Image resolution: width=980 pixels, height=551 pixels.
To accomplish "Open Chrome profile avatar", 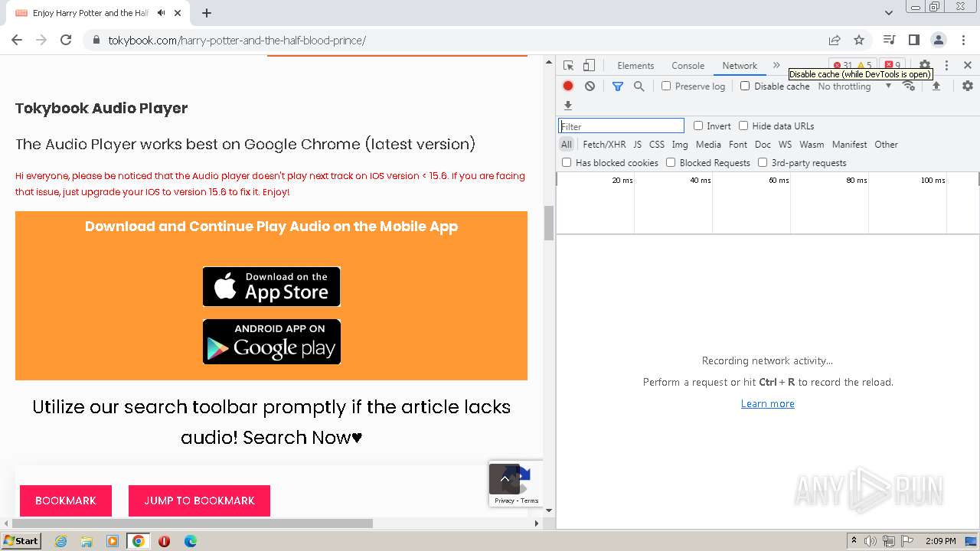I will tap(938, 40).
